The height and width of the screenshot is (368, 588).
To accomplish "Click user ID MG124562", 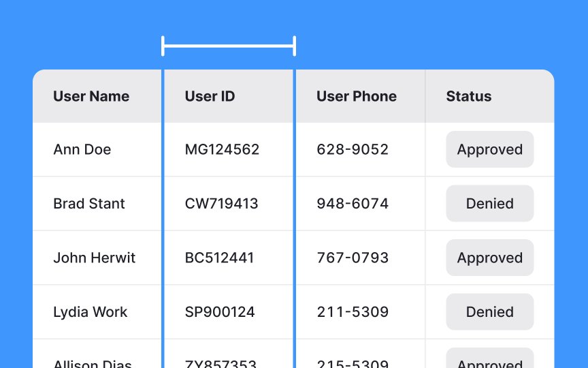I will 222,149.
